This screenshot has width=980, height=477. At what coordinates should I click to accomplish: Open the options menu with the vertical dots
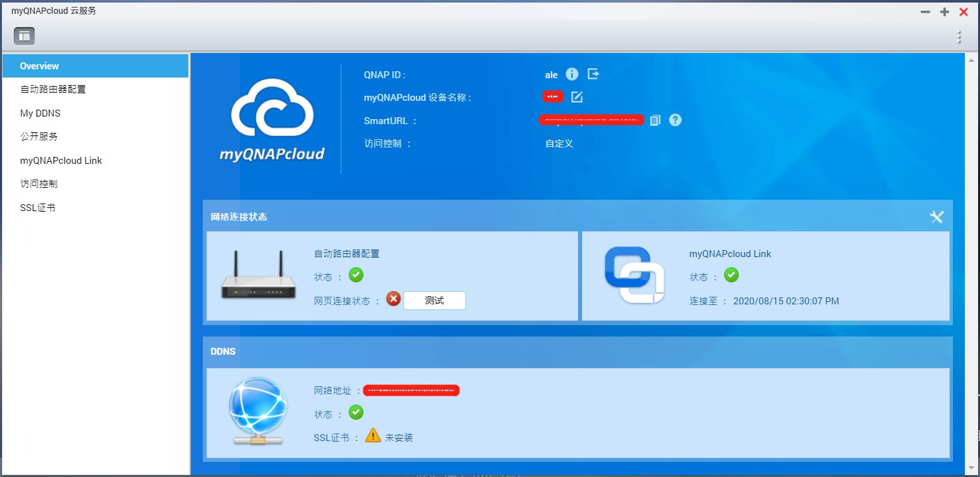[959, 36]
